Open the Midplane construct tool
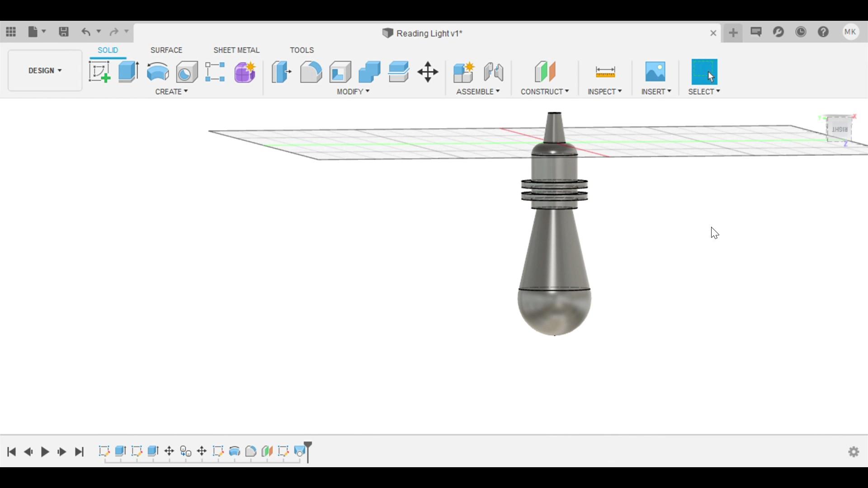 click(x=545, y=72)
